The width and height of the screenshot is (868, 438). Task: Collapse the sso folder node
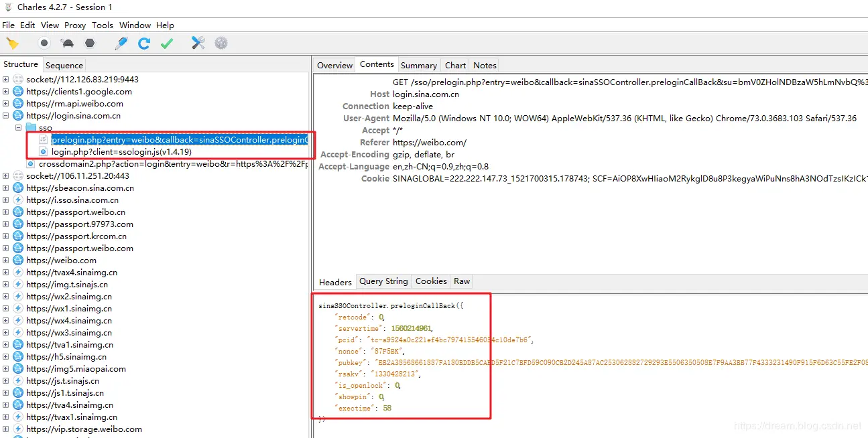pos(19,128)
